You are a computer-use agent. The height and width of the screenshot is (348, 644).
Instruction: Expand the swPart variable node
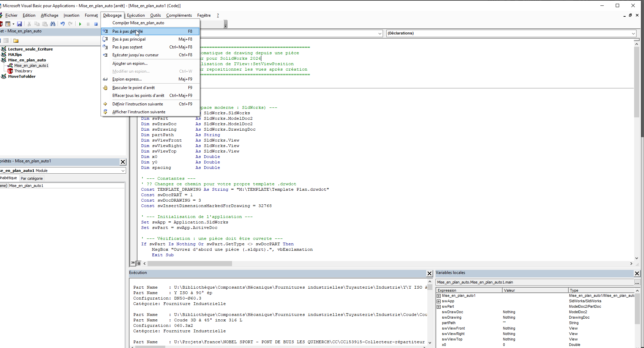coord(439,307)
